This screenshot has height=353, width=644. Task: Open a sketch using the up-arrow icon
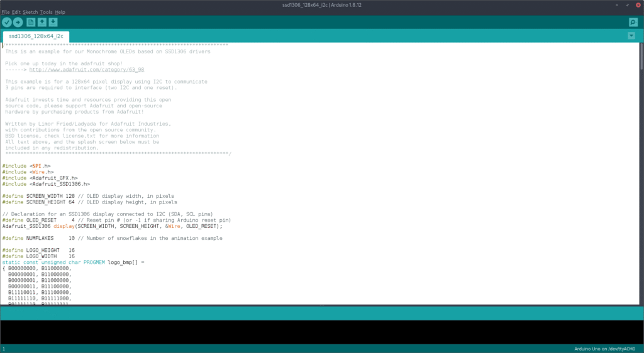[x=42, y=22]
